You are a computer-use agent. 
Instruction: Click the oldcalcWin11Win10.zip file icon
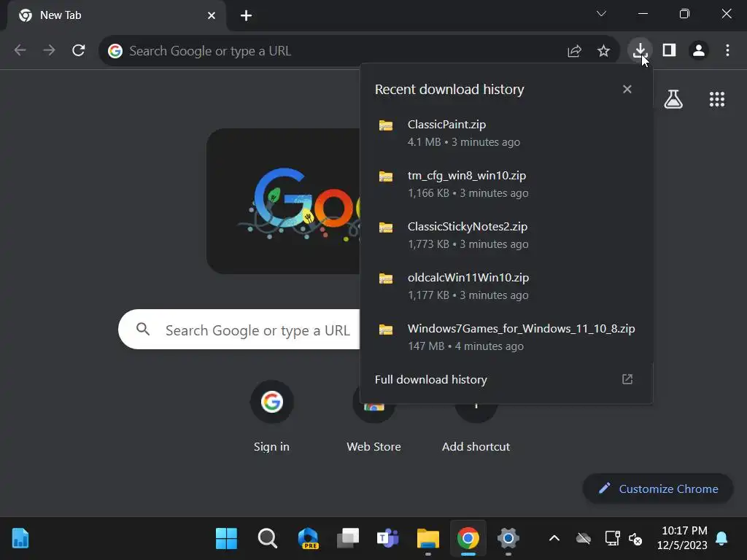click(386, 278)
